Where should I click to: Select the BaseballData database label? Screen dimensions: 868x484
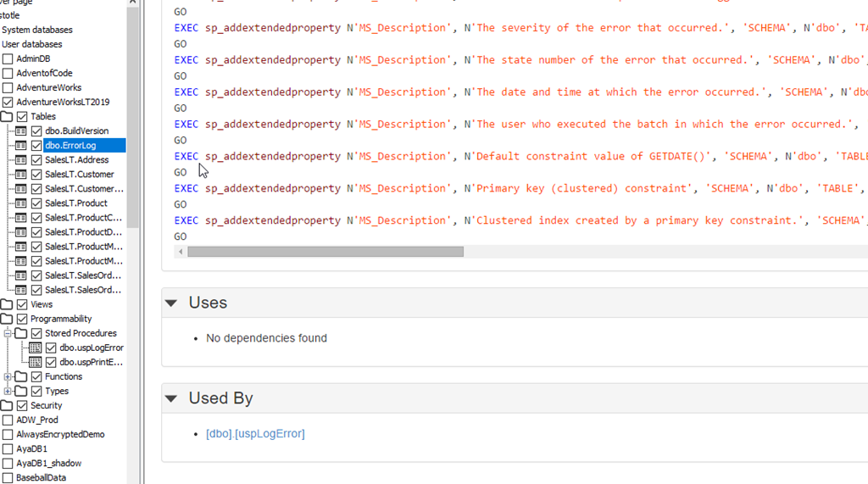tap(41, 478)
